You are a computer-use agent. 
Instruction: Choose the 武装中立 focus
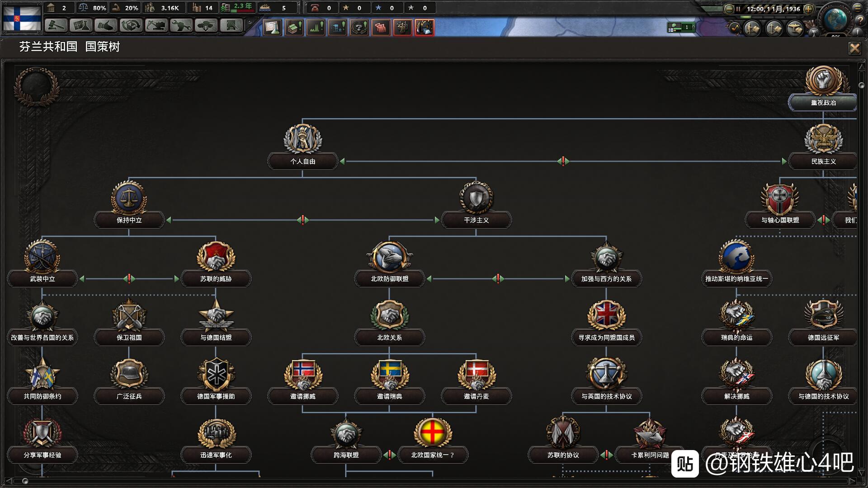(42, 279)
